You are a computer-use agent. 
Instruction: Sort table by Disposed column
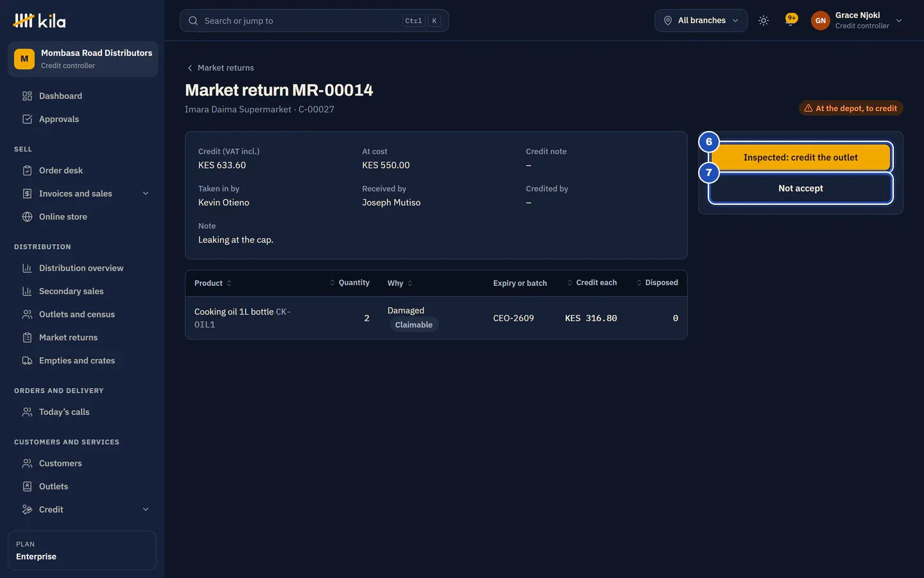(x=657, y=283)
